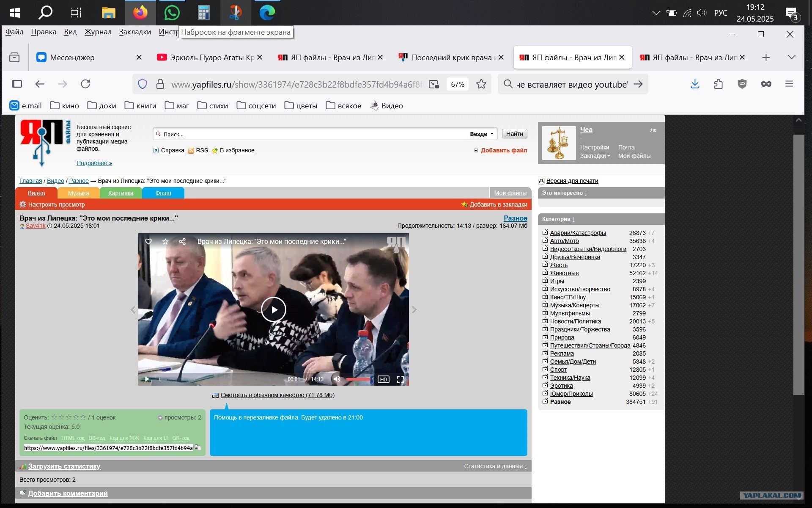Image resolution: width=812 pixels, height=508 pixels.
Task: Rate video with fifth star
Action: (83, 417)
